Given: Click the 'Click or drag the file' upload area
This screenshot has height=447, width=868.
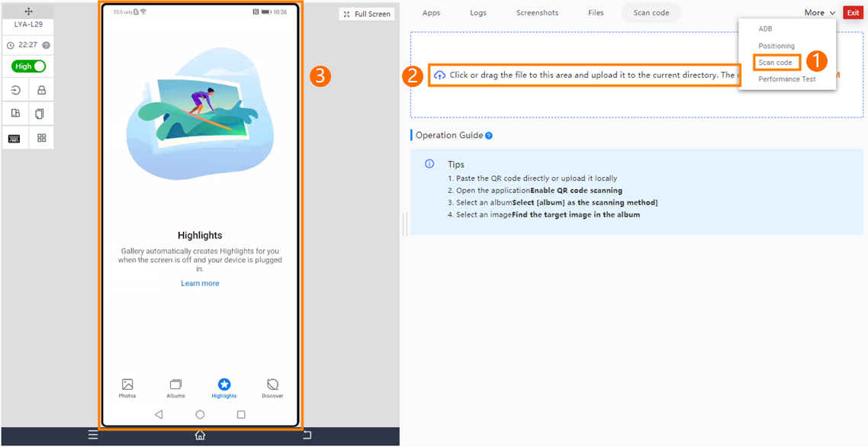Looking at the screenshot, I should click(637, 75).
